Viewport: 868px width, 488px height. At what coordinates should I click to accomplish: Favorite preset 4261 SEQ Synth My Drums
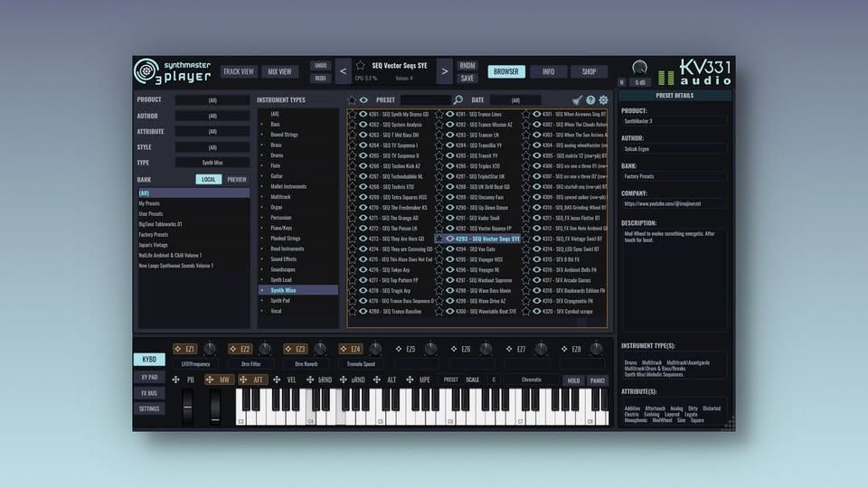coord(353,114)
